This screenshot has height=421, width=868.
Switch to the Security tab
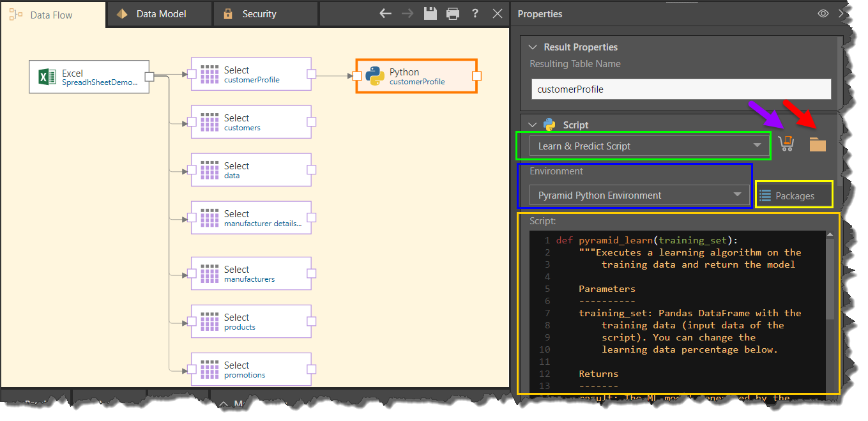point(258,14)
